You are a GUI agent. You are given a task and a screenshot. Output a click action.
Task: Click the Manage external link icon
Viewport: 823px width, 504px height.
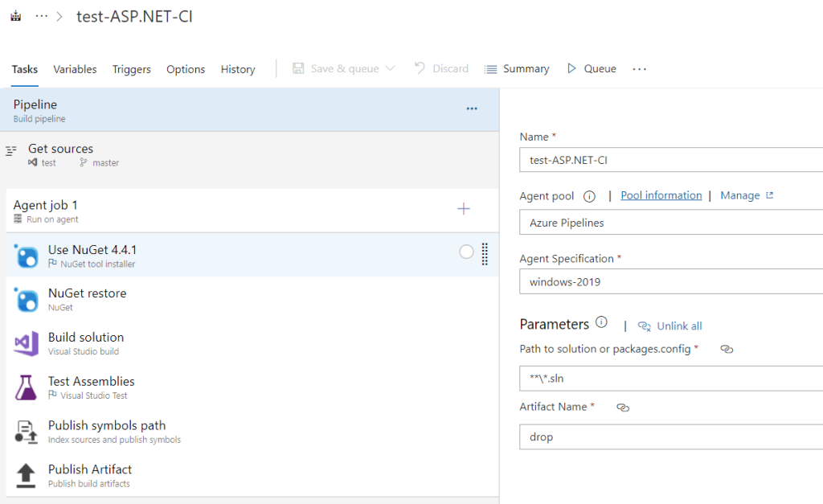(x=769, y=195)
